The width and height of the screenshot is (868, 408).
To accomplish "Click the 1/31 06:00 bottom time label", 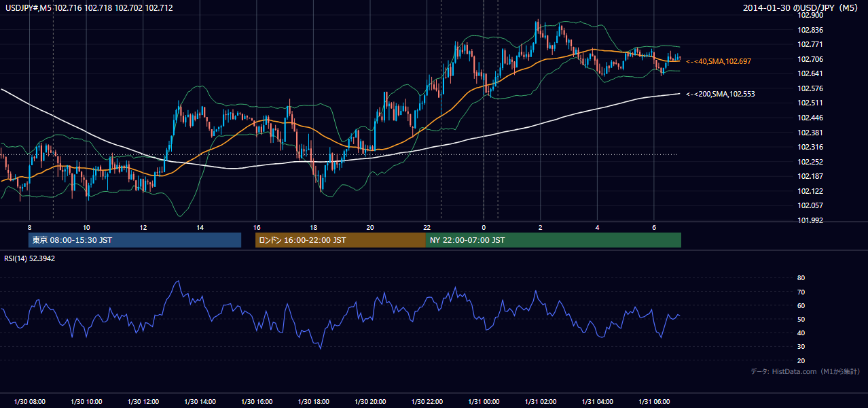I will point(653,401).
